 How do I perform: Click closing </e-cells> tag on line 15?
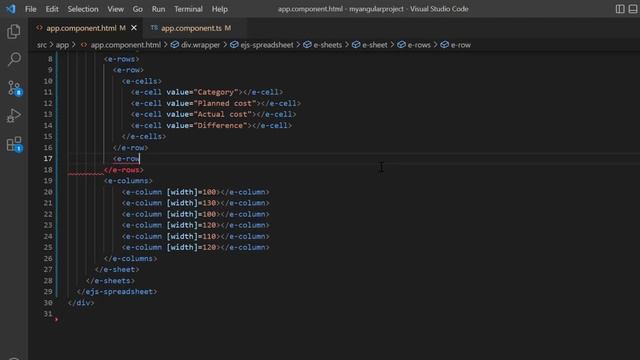tap(144, 137)
